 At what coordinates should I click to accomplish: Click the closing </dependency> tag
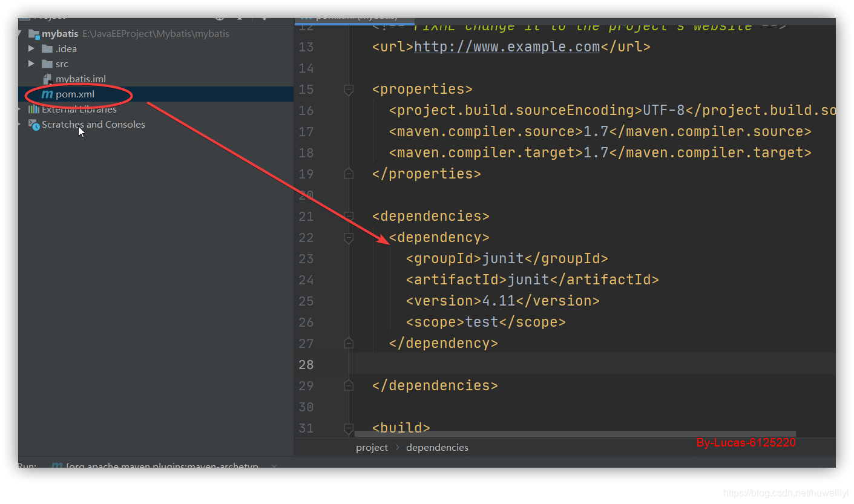click(444, 343)
